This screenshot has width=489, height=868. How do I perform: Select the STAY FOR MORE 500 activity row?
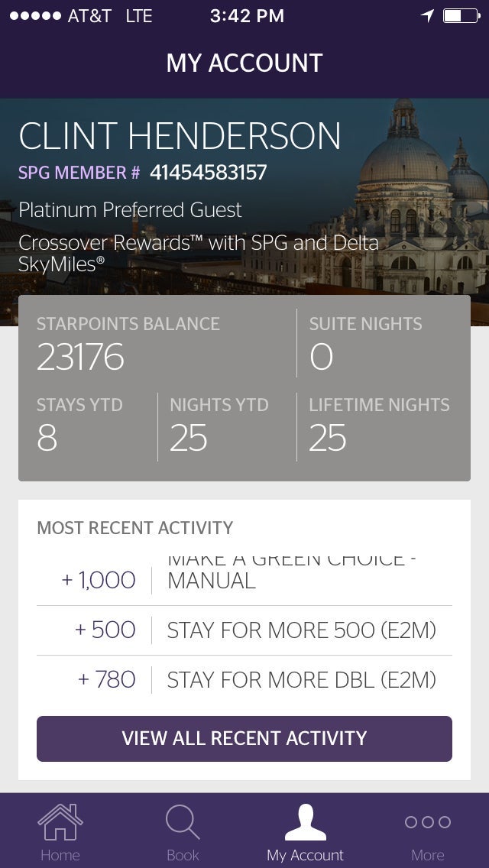(x=243, y=630)
